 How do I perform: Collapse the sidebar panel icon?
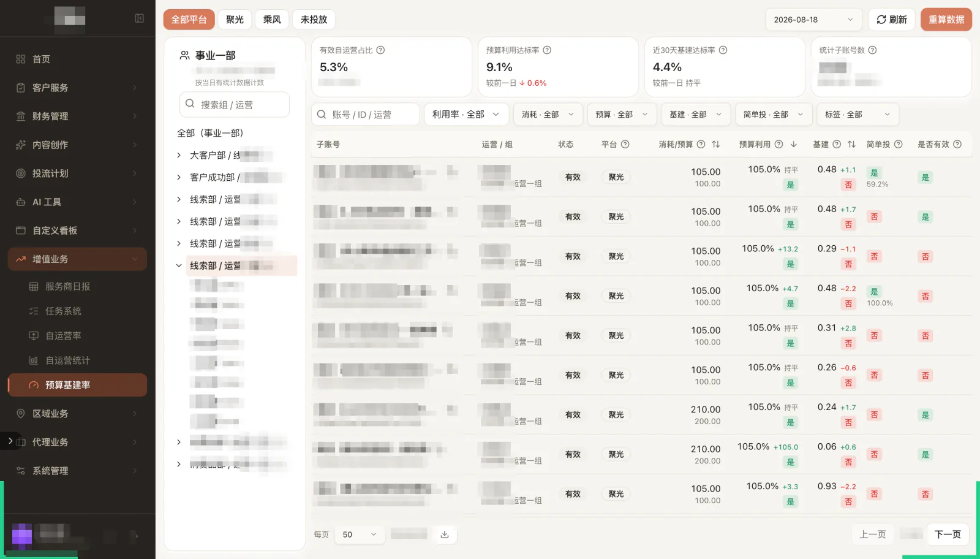click(139, 18)
